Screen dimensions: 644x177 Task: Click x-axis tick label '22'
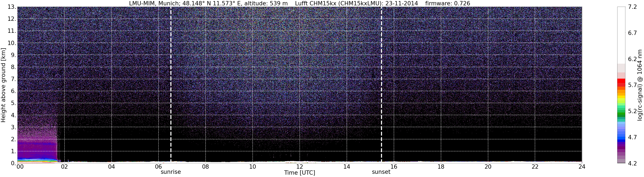535,167
